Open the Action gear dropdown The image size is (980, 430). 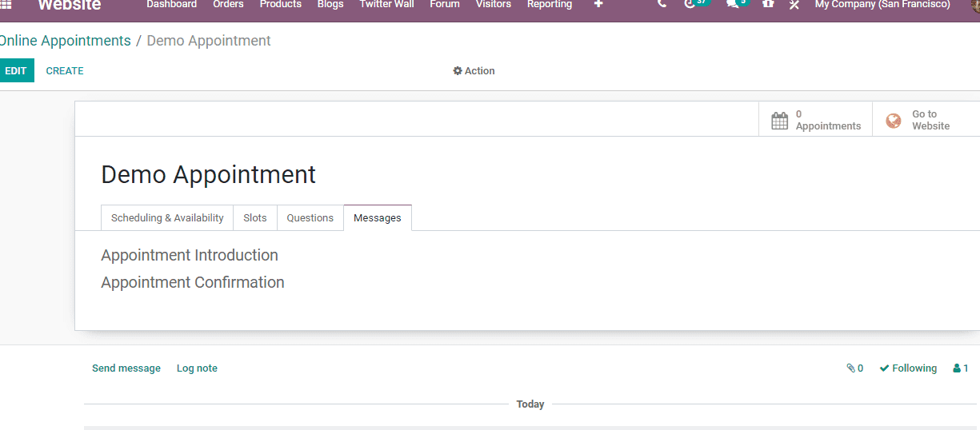[x=474, y=71]
